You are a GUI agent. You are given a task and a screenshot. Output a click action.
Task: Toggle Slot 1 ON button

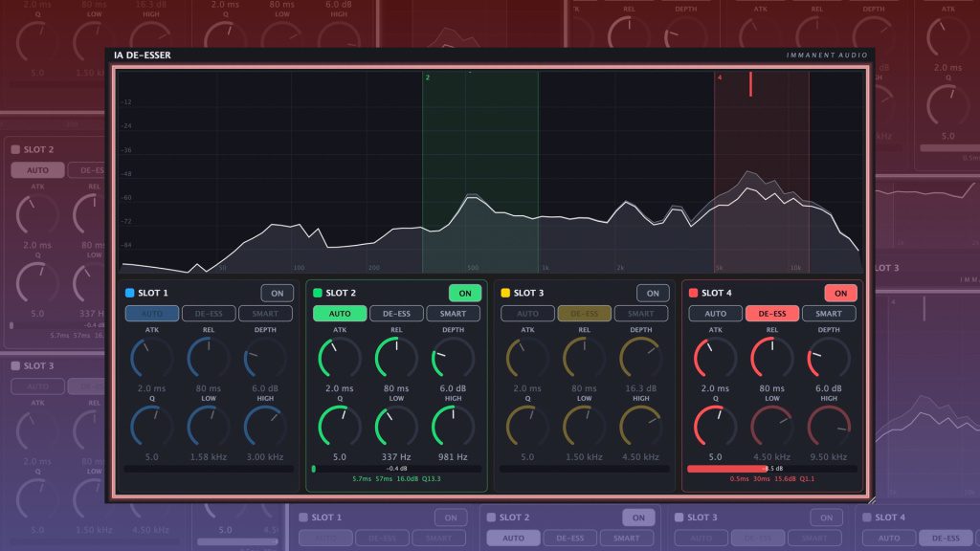(277, 293)
